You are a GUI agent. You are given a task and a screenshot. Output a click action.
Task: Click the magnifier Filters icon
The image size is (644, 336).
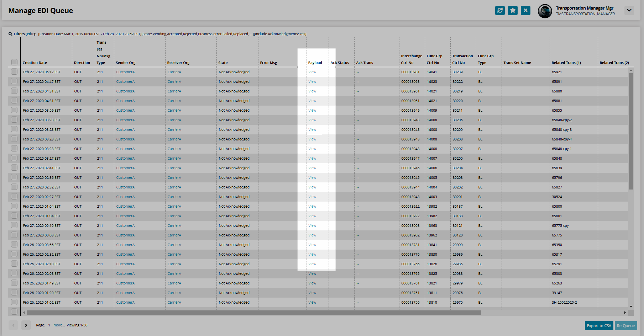point(10,34)
